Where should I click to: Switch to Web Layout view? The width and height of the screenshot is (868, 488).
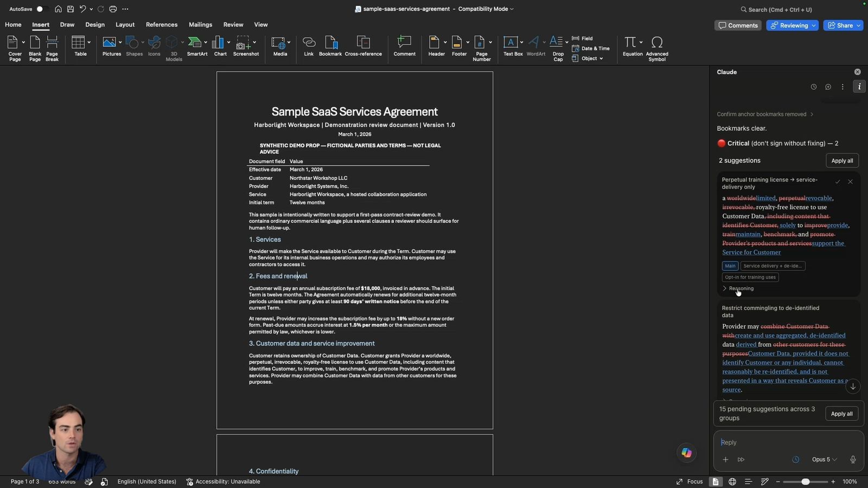732,481
